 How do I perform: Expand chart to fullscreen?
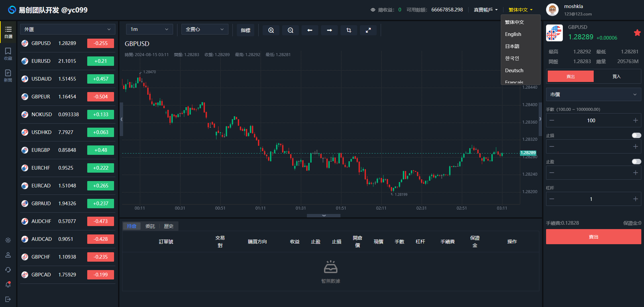(x=368, y=30)
